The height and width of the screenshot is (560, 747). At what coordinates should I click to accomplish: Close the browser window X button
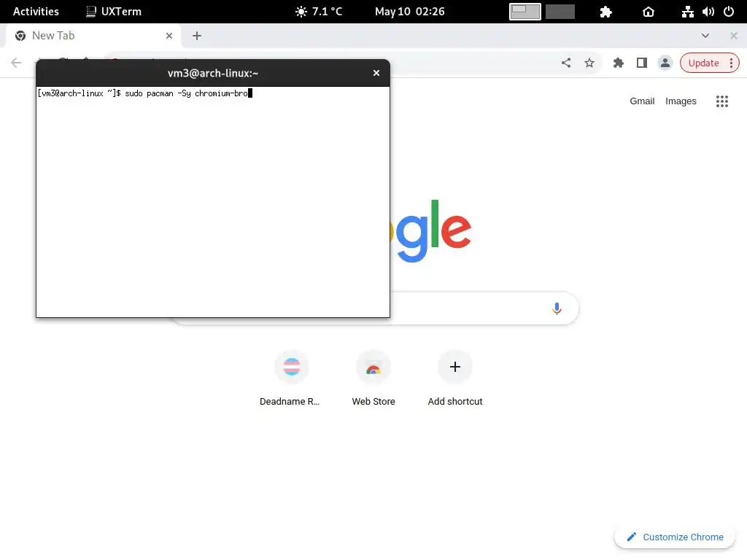[x=734, y=36]
